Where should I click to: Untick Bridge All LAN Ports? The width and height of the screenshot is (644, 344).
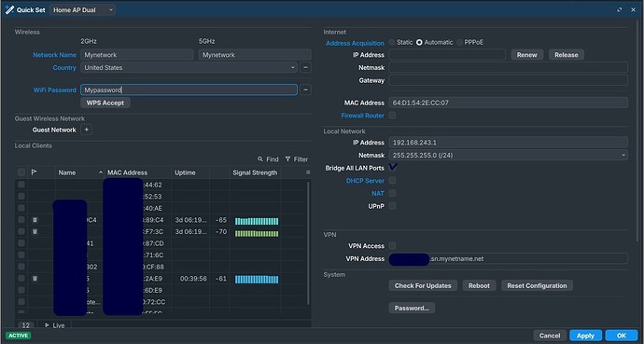(x=393, y=167)
